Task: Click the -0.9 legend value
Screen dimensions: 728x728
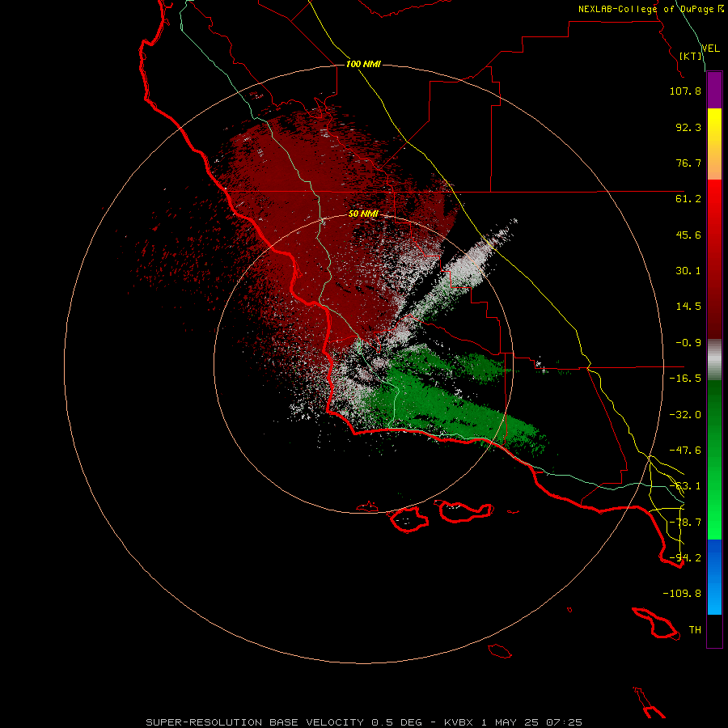Action: (688, 343)
